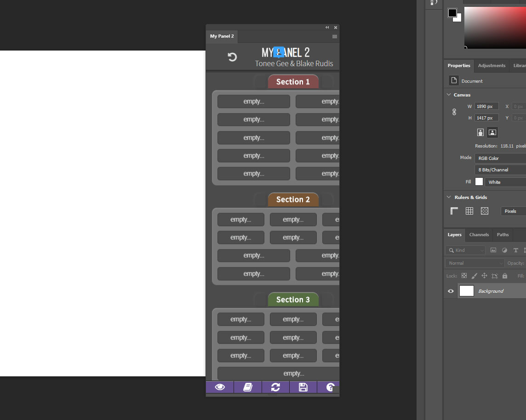Click the Section 2 header button

[x=293, y=199]
